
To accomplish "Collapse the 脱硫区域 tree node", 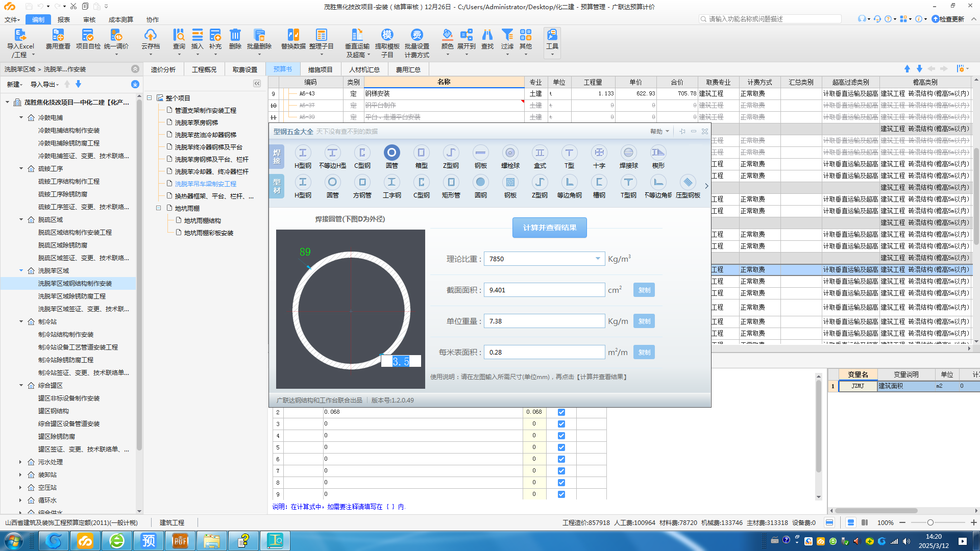I will pos(21,219).
